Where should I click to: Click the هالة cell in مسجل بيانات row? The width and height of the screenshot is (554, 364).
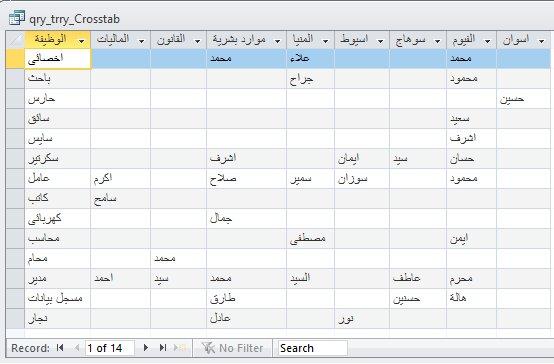click(471, 298)
